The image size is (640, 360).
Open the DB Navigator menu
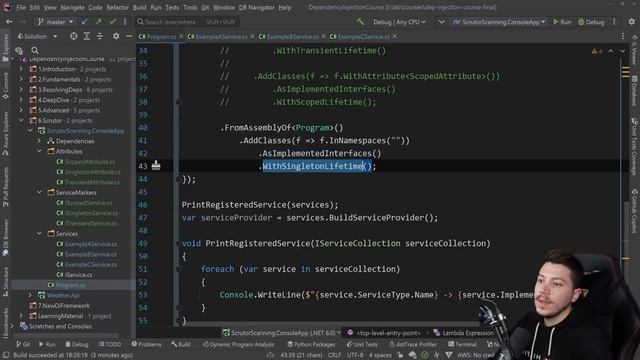pyautogui.click(x=256, y=7)
